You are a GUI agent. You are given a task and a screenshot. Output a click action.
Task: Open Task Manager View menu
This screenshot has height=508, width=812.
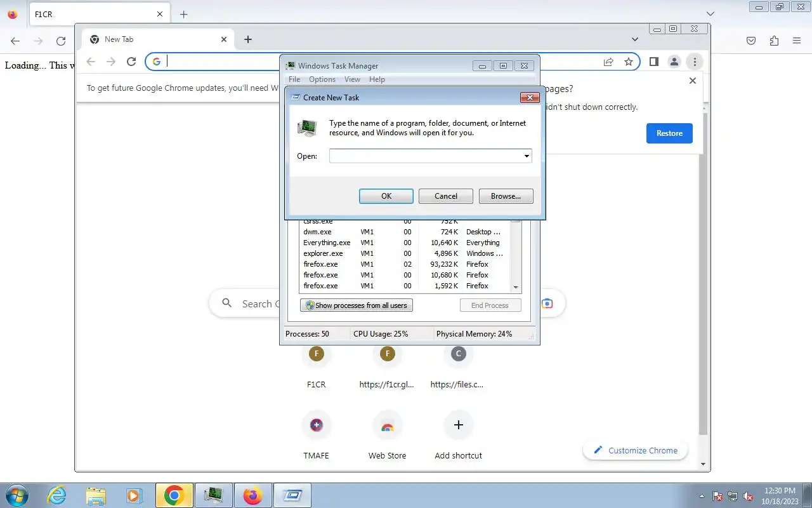pos(352,79)
